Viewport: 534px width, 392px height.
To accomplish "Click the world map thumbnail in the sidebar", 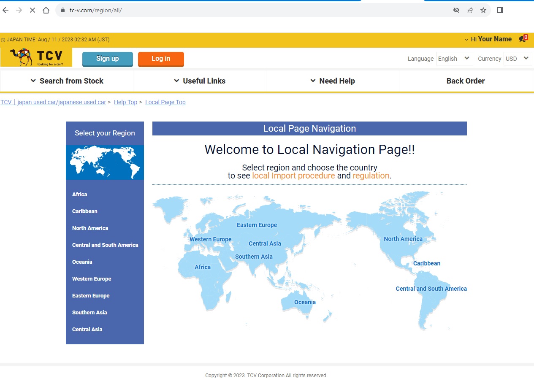I will (x=105, y=162).
